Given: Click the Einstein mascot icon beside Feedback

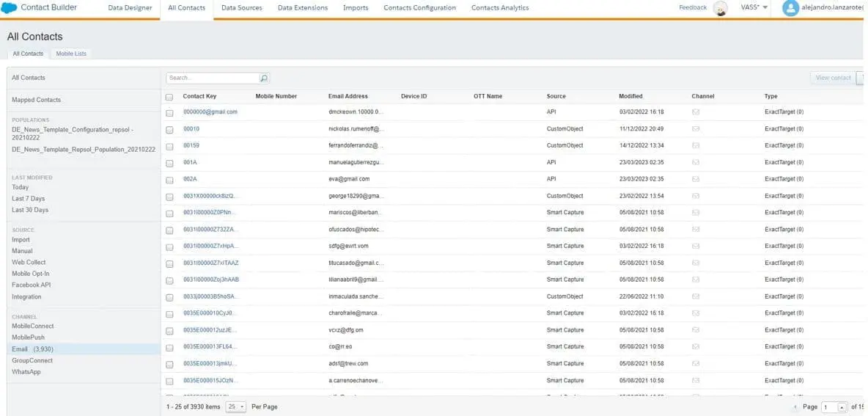Looking at the screenshot, I should (x=721, y=8).
